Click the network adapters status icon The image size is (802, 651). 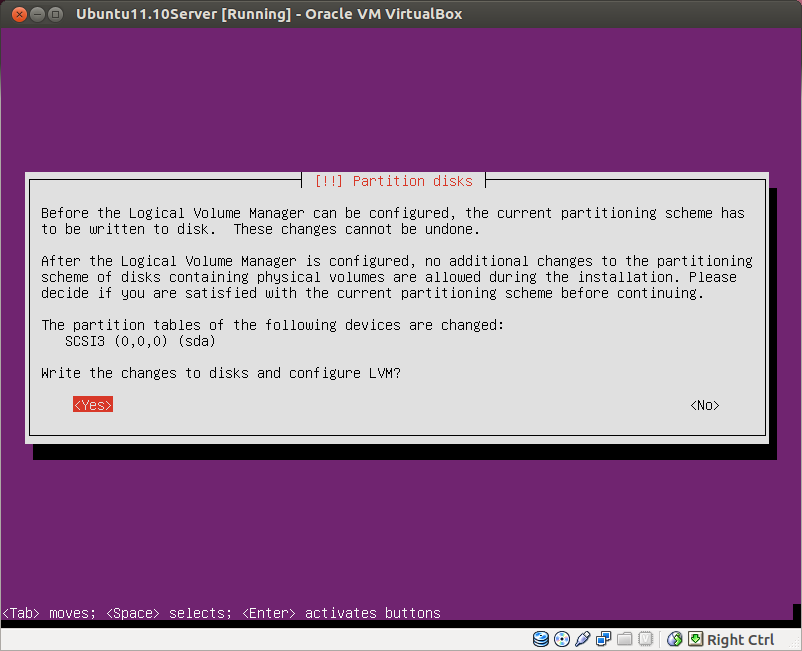point(603,639)
